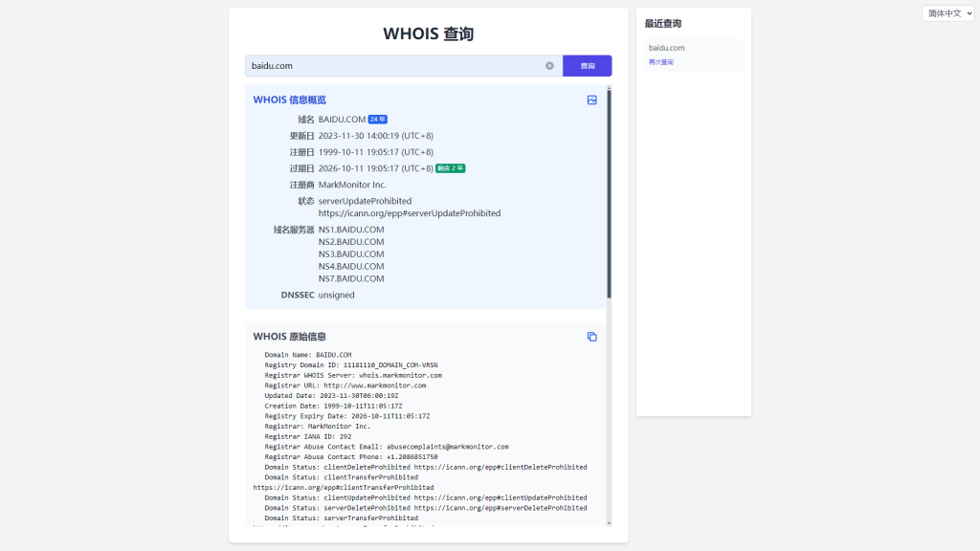Screen dimensions: 980x551
Task: Click the raw Creation Date line
Action: coord(333,406)
